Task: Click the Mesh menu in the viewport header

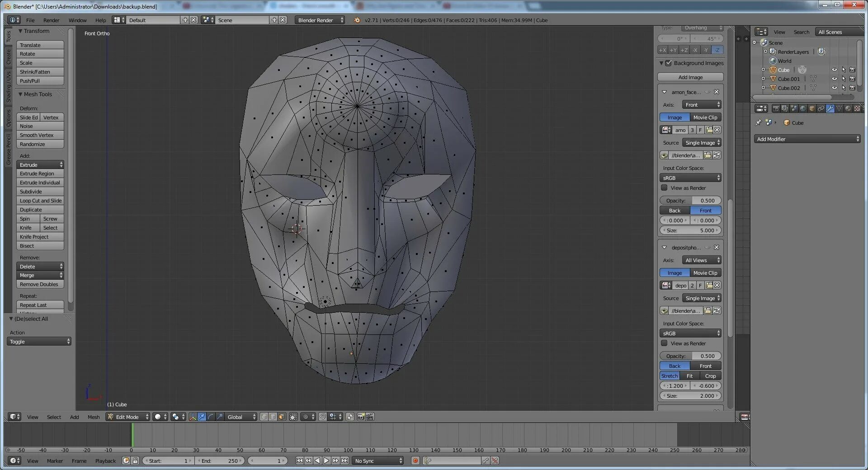Action: click(94, 417)
